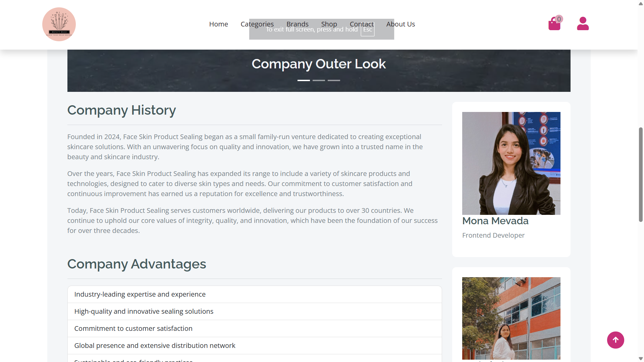Screen dimensions: 644x362
Task: Select 'Industry-leading expertise and experience' list item
Action: pos(140,294)
